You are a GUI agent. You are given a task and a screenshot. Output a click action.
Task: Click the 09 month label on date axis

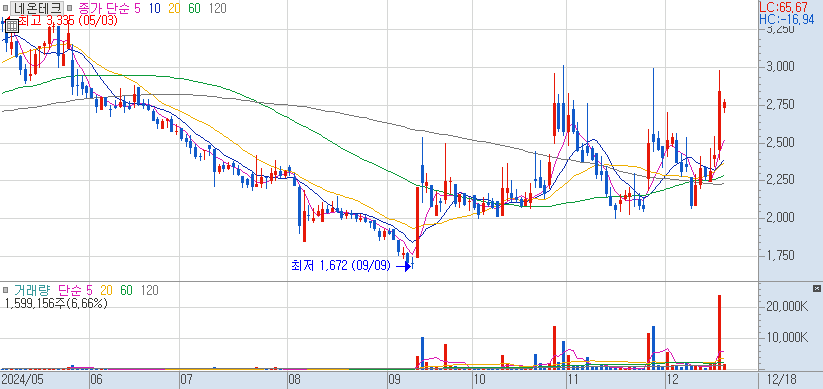394,379
